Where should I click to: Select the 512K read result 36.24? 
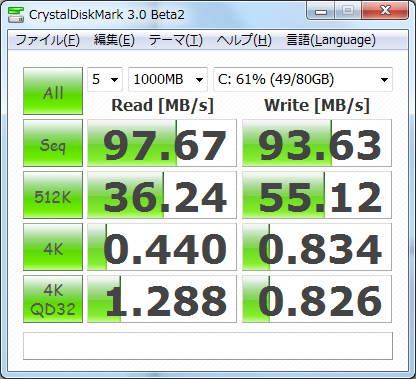162,195
